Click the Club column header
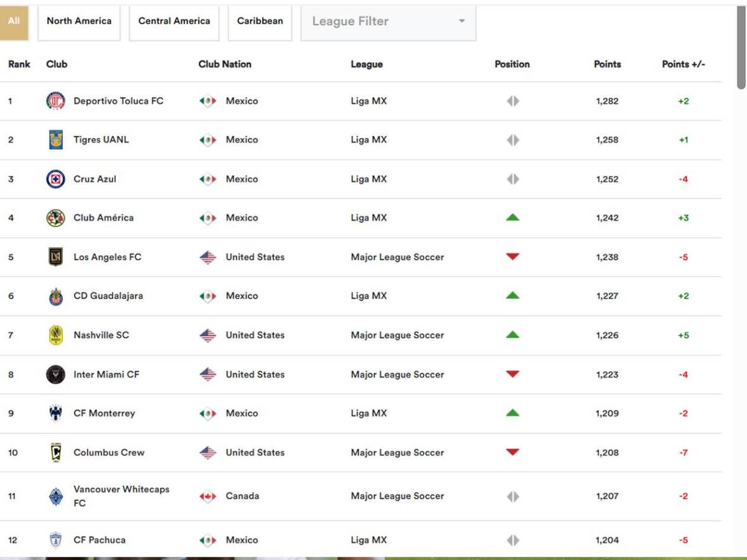 (x=57, y=64)
